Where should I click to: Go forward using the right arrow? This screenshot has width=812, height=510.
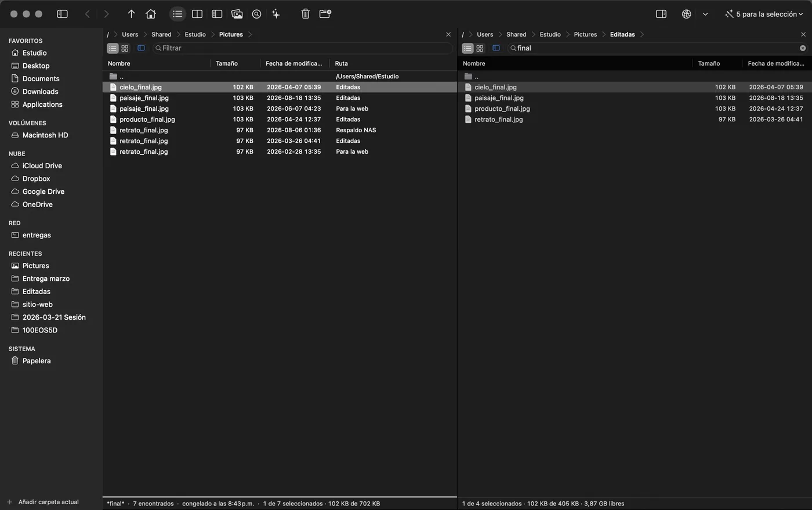[106, 14]
